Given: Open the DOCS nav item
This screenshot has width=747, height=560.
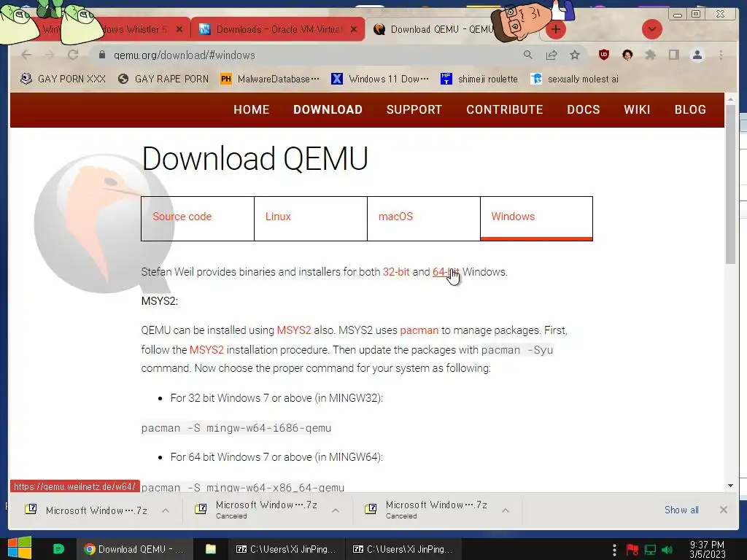Looking at the screenshot, I should 583,109.
